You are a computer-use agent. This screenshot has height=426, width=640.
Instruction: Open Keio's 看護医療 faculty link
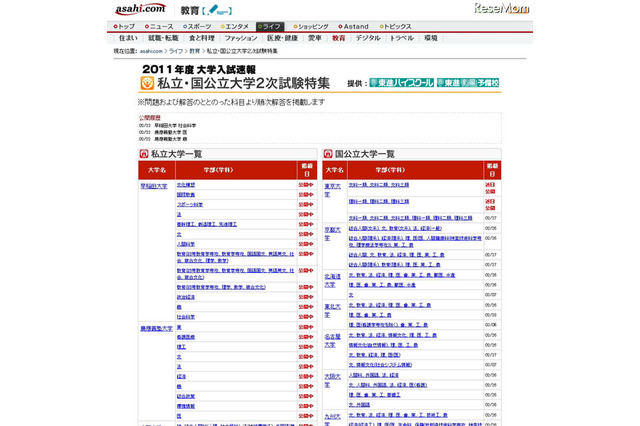(x=186, y=337)
